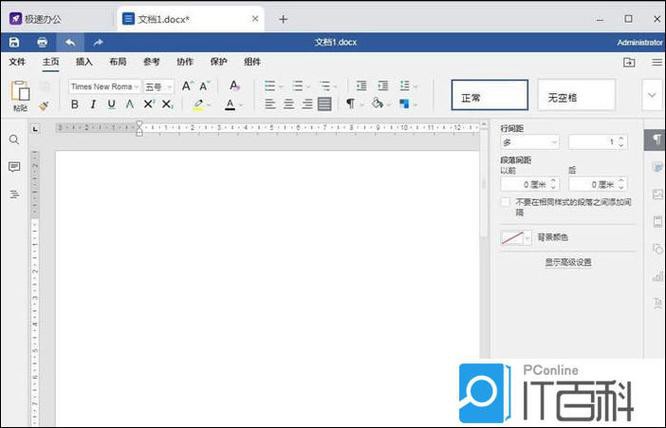Toggle Underline formatting with the U button
Screen dimensions: 666x428
click(111, 104)
